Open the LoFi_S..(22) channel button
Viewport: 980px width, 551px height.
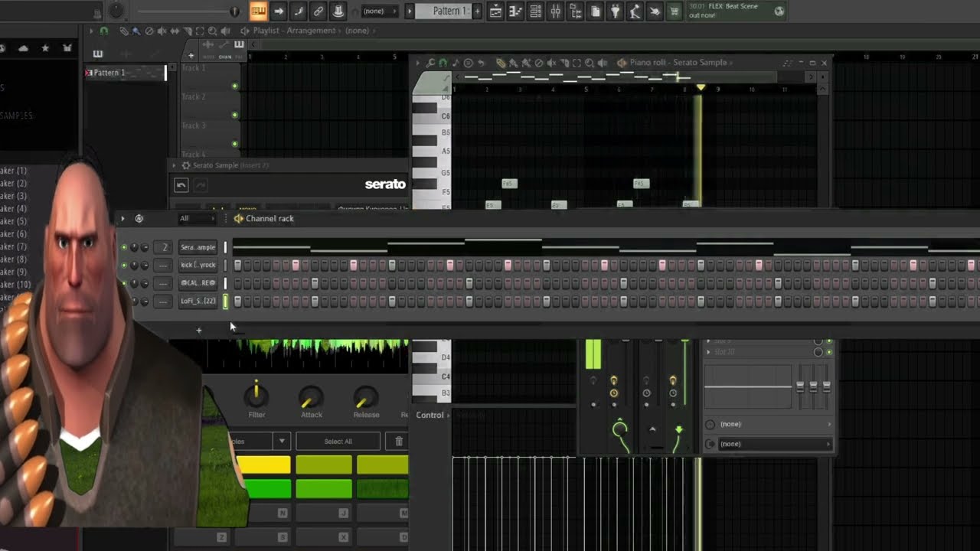198,302
